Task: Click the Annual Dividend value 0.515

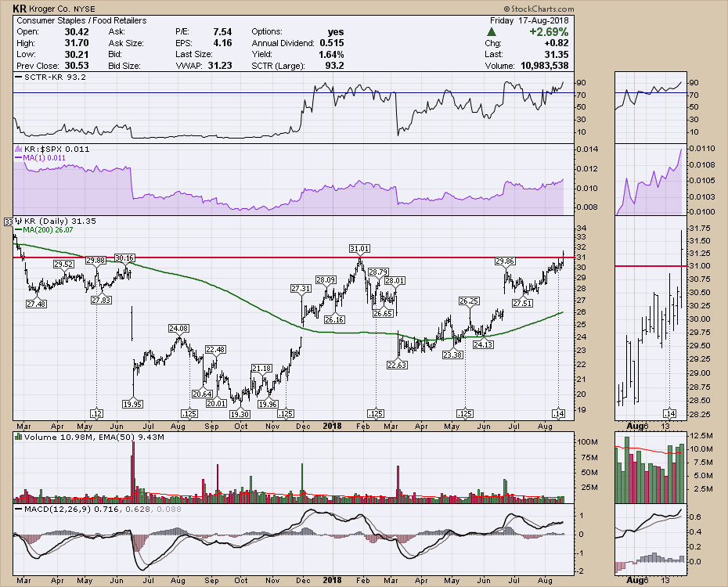Action: point(331,43)
